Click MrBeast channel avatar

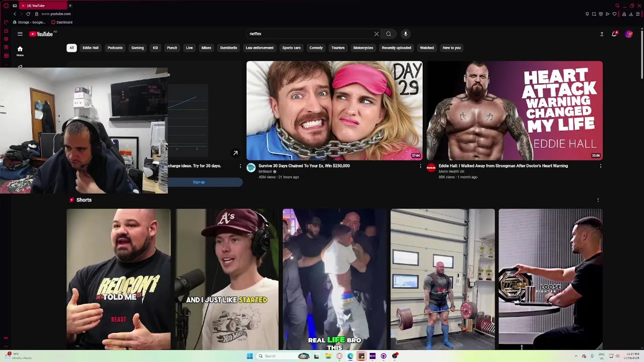pos(251,168)
